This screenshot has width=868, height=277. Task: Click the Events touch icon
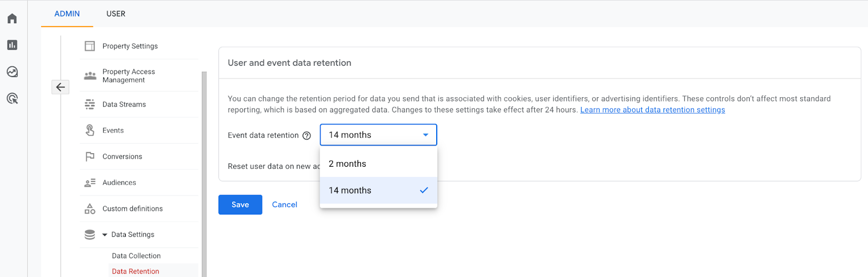[x=90, y=130]
